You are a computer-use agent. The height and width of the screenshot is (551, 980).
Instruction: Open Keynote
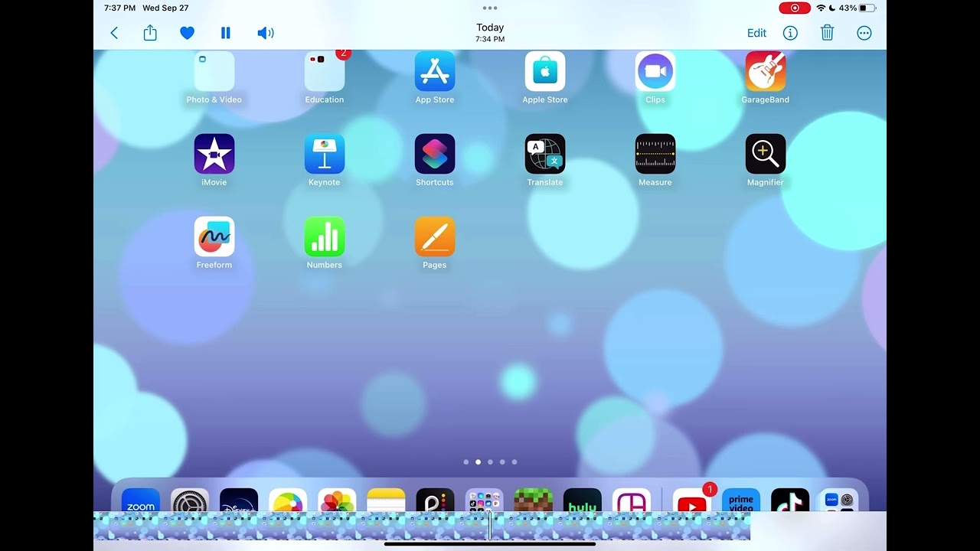click(x=325, y=154)
